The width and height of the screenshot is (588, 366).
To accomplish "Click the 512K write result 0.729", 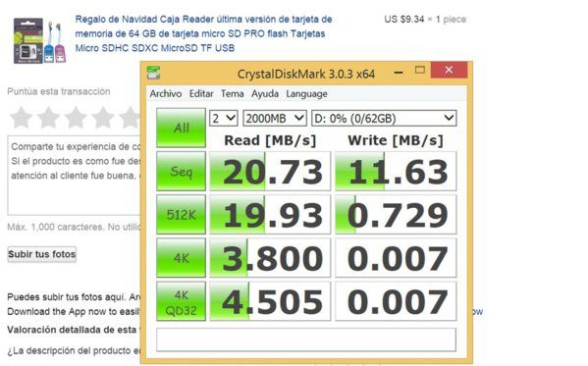I will [x=396, y=214].
